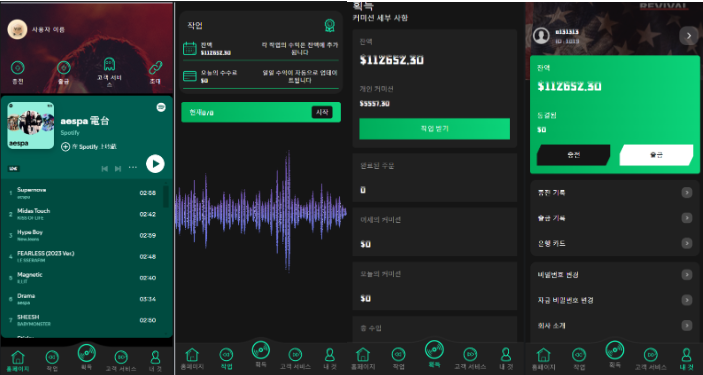The width and height of the screenshot is (703, 375).
Task: Open the ghost-shaped 고객 서비스 icon on the home screen
Action: coord(109,65)
